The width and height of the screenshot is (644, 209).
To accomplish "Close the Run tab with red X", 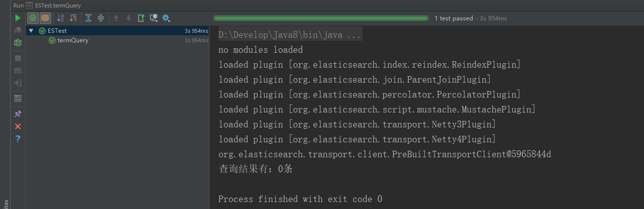I will point(18,126).
